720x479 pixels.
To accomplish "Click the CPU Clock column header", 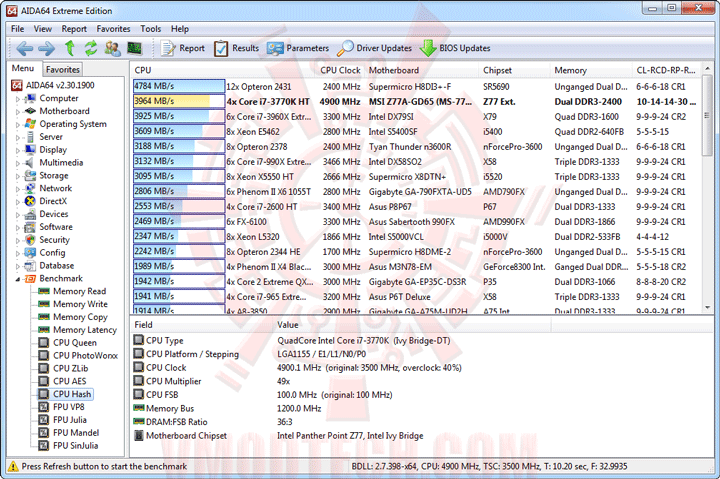I will pyautogui.click(x=340, y=70).
